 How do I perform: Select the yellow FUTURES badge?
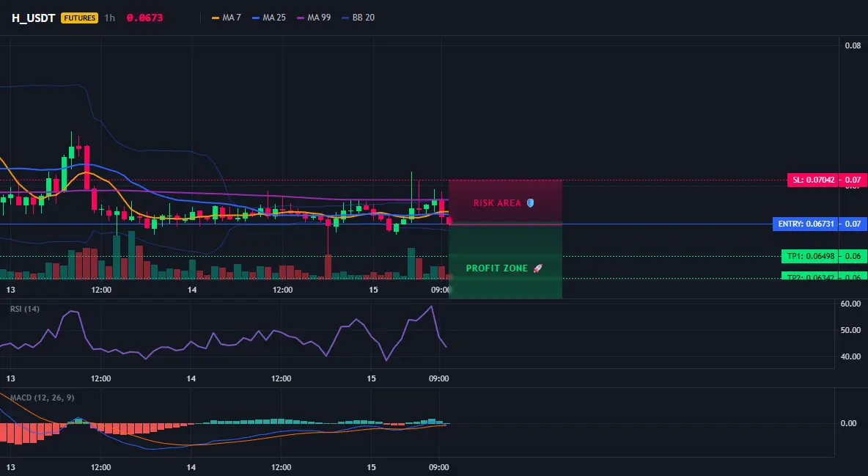coord(80,18)
